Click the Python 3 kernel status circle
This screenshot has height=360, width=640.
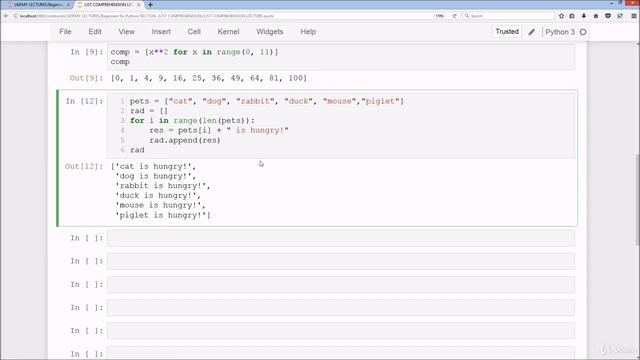pos(583,32)
